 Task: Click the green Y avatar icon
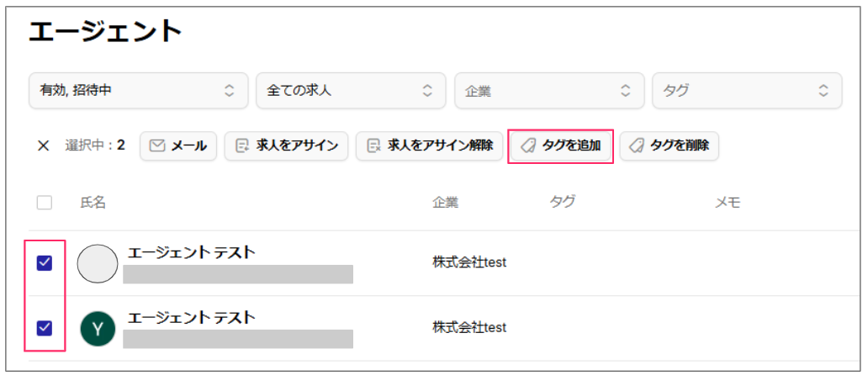pyautogui.click(x=98, y=329)
